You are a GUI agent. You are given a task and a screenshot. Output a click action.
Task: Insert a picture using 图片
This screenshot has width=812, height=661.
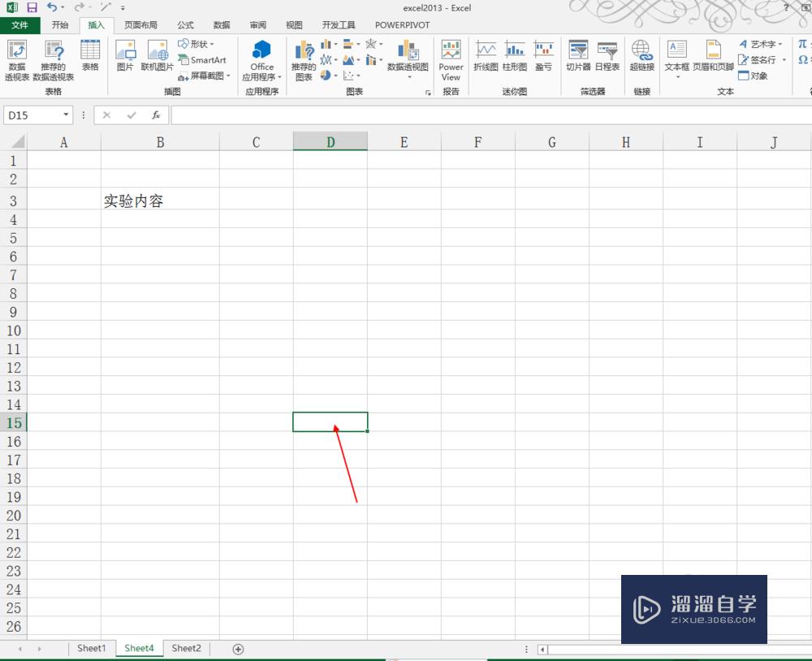124,57
